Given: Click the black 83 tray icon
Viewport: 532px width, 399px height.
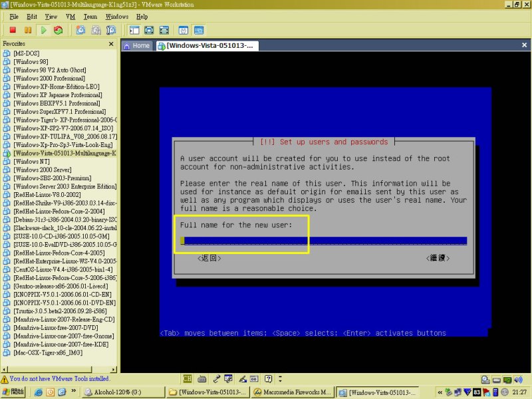Looking at the screenshot, I should 477,392.
